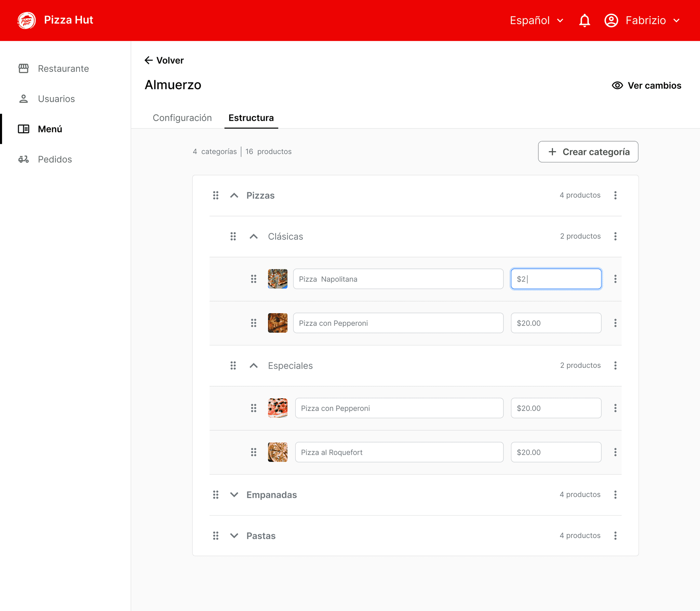Grab drag handle of Clásicas subcategory
The height and width of the screenshot is (611, 700).
(233, 236)
